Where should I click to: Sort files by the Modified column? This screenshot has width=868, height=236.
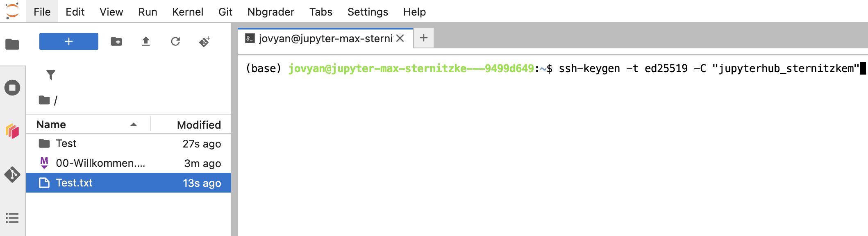[198, 124]
